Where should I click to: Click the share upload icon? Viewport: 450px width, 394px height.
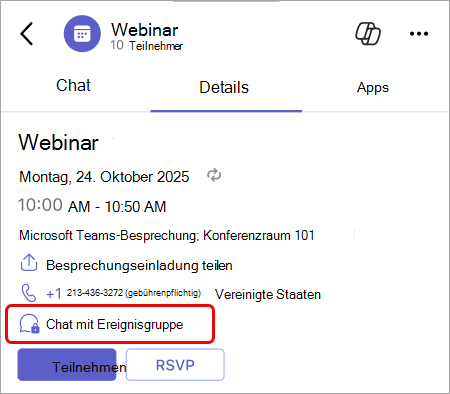coord(29,263)
